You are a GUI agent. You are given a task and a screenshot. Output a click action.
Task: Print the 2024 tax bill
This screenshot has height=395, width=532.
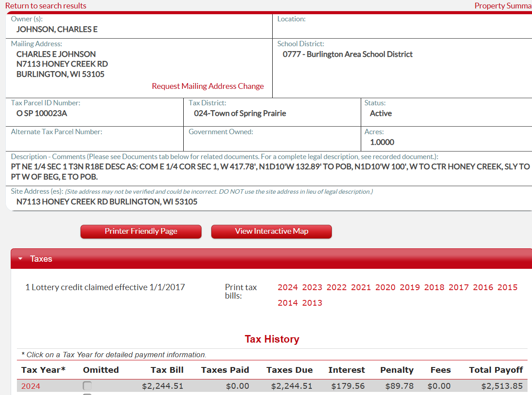pos(288,287)
